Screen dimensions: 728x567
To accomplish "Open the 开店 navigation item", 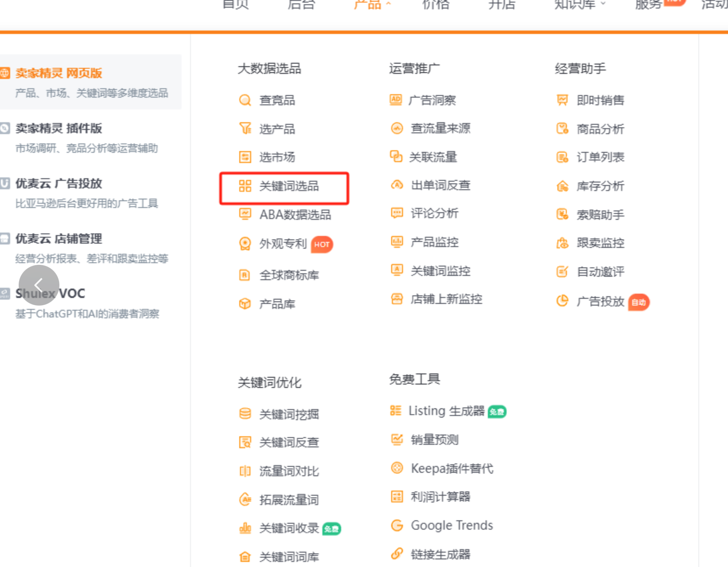I will pos(502,4).
